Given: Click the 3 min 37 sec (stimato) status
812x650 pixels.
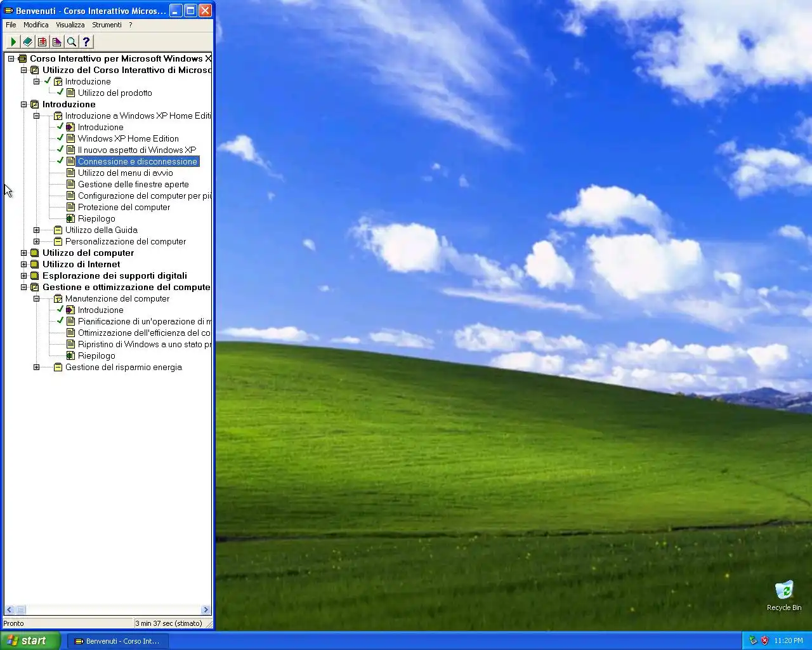Looking at the screenshot, I should 169,623.
